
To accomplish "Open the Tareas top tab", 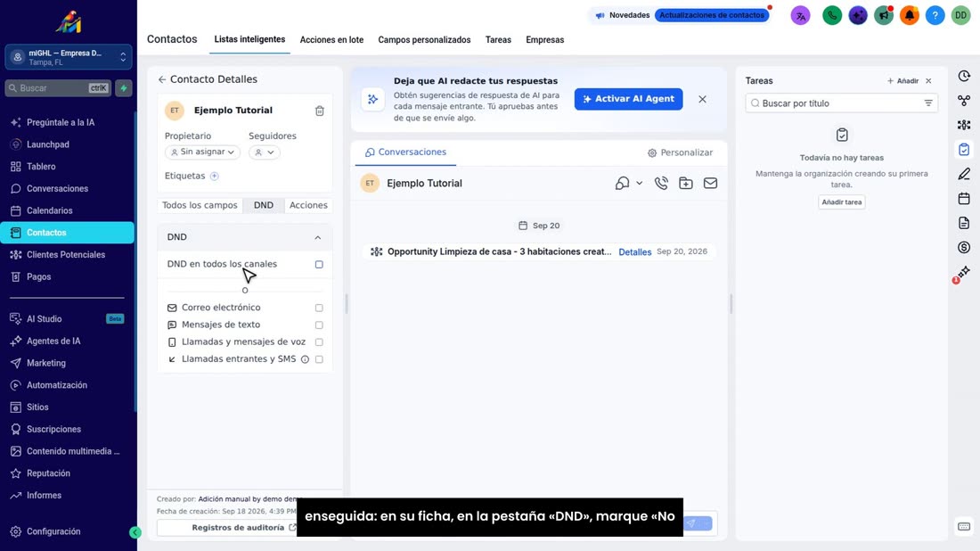I will [x=498, y=39].
